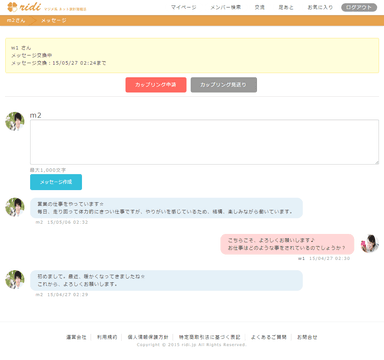Viewport: 384px width, 360px height.
Task: Select 足あと in the top navigation
Action: click(x=286, y=7)
